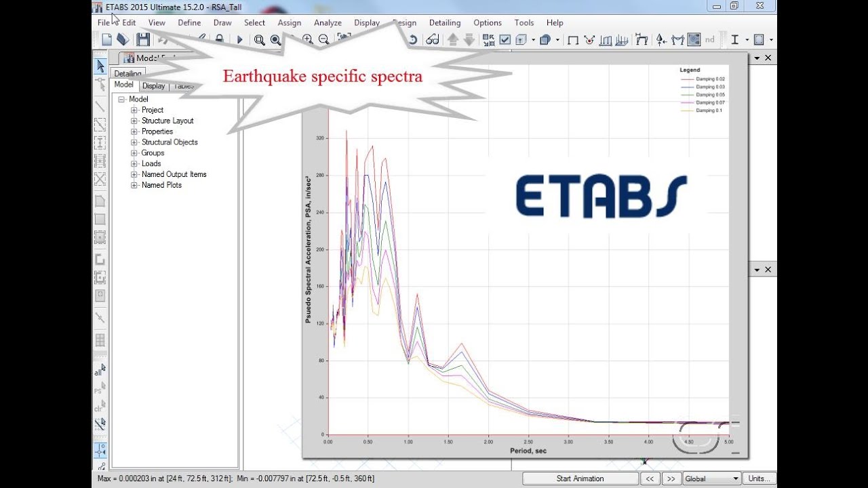Click the 'Period, sec' axis label
This screenshot has height=488, width=868.
pyautogui.click(x=528, y=451)
